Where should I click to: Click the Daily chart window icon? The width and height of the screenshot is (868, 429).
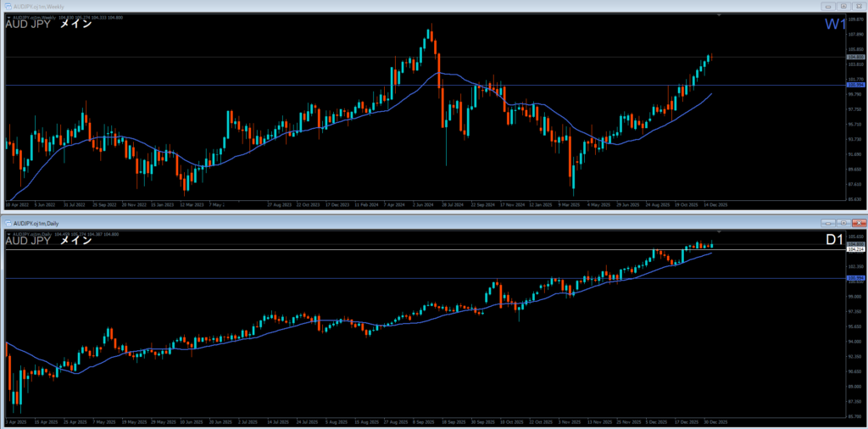tap(7, 222)
